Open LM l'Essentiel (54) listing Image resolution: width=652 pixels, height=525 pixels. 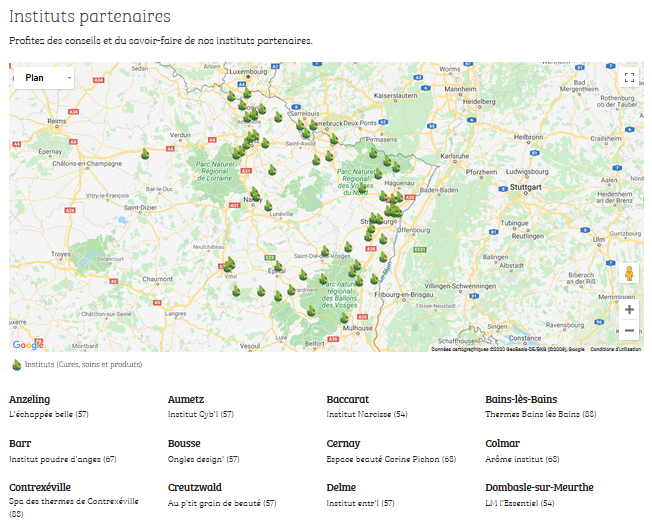coord(520,503)
